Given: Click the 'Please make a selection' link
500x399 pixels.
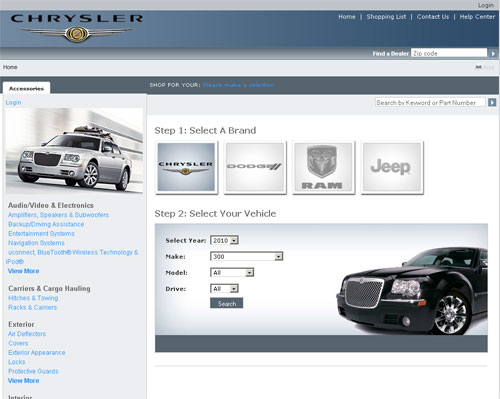Looking at the screenshot, I should point(238,85).
